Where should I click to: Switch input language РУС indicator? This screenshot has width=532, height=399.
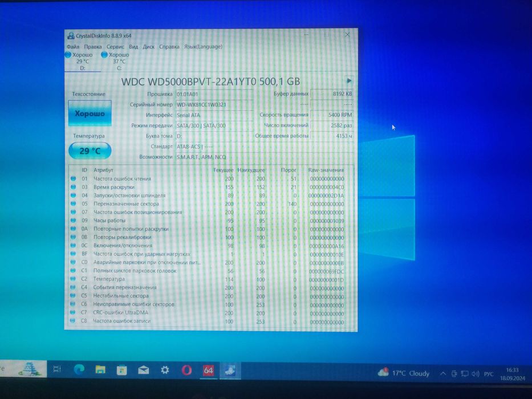click(489, 374)
